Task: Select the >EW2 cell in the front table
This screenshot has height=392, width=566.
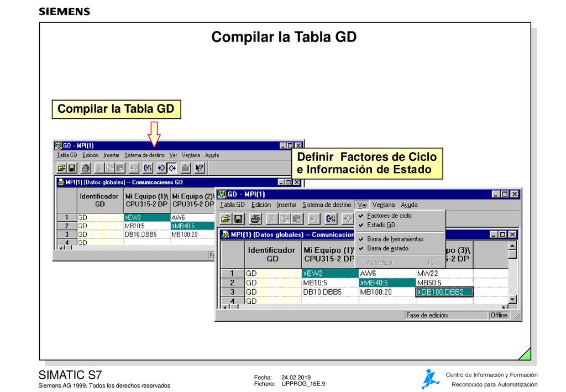Action: [x=330, y=273]
